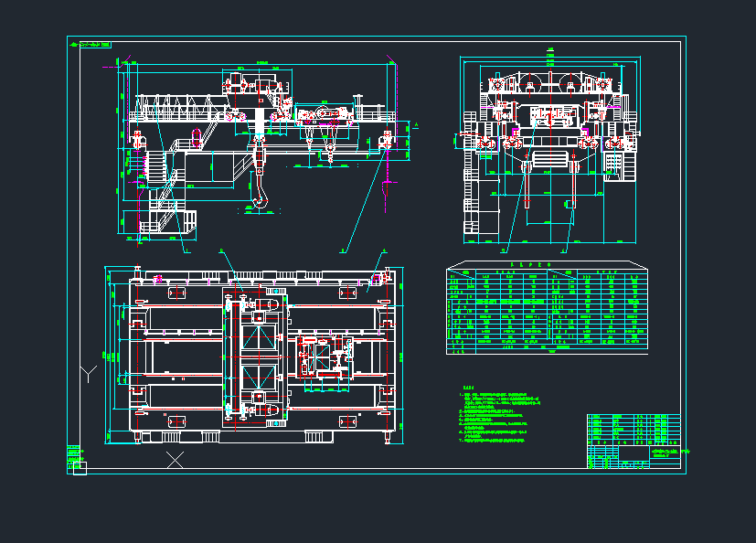Select the UCS X-axis marker
This screenshot has width=756, height=543.
coord(175,459)
